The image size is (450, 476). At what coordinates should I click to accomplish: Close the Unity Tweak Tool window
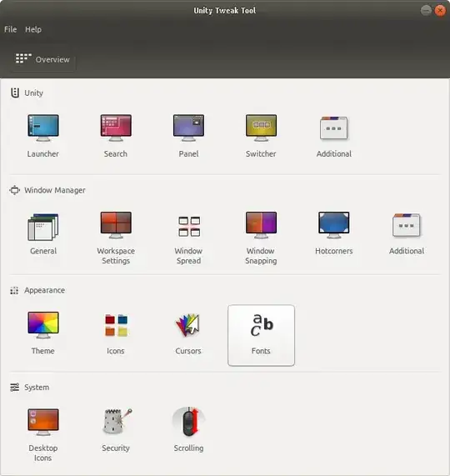coord(440,10)
